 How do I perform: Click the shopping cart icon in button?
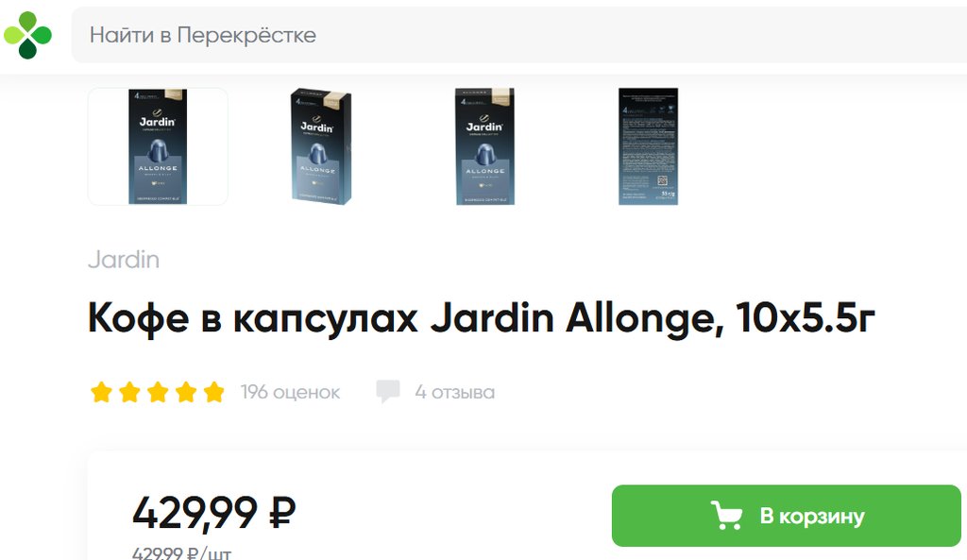tap(726, 515)
